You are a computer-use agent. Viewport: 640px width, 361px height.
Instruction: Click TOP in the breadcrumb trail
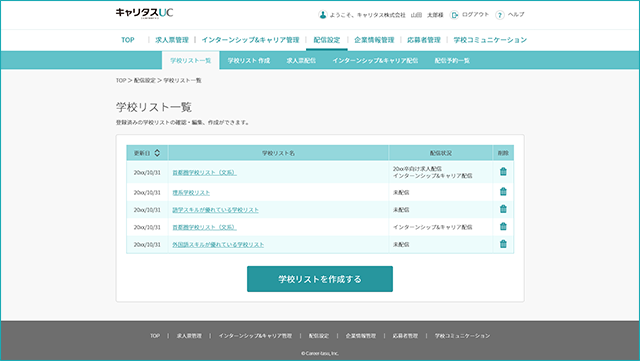tap(121, 80)
